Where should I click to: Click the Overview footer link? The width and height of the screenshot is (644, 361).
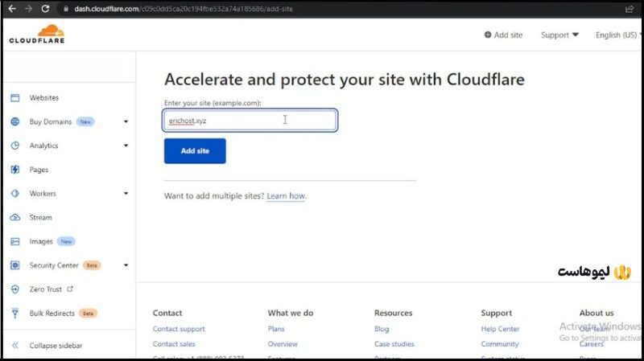tap(283, 344)
